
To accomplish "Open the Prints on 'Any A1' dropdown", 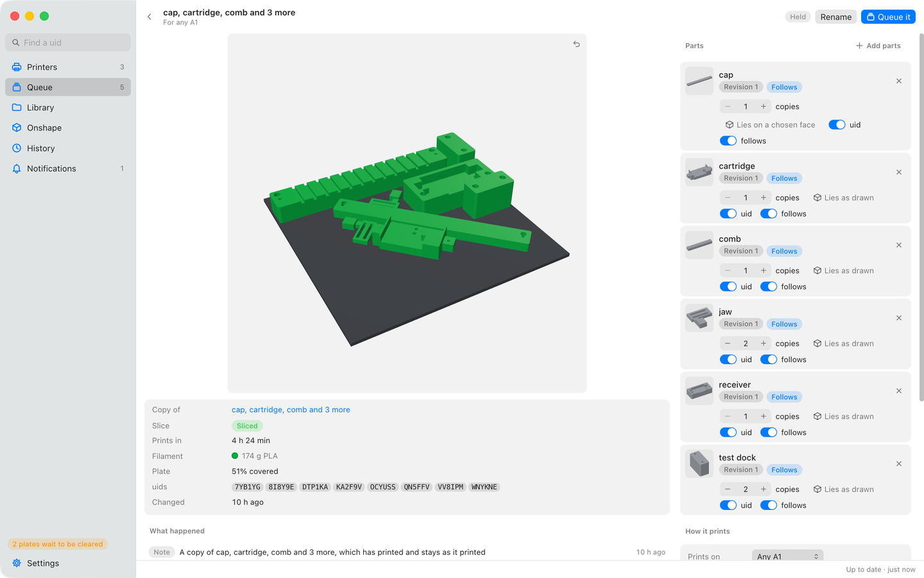I will click(787, 556).
